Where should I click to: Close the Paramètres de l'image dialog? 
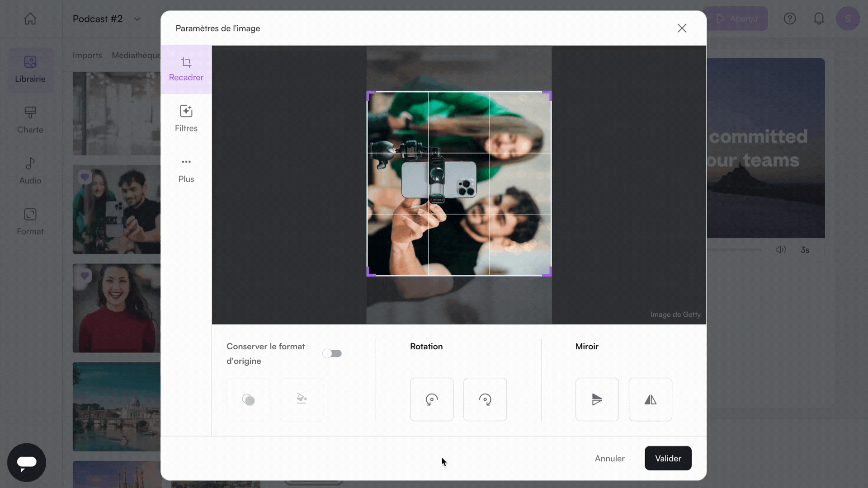(682, 28)
